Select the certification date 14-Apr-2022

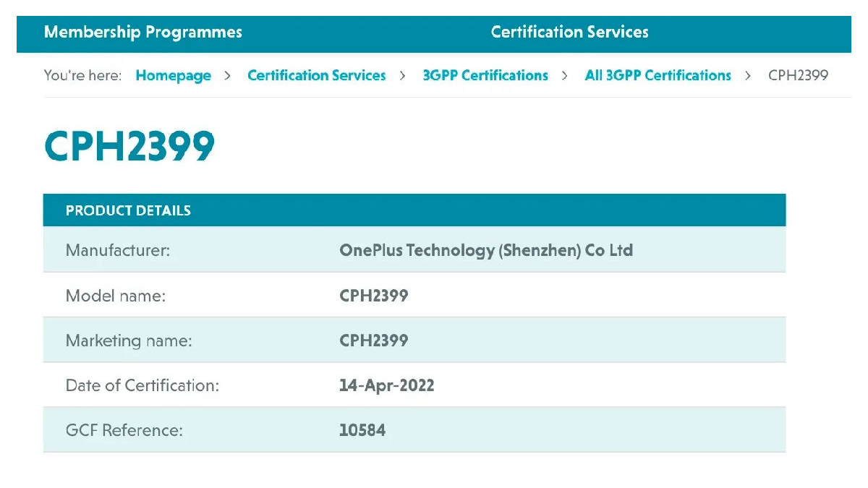(x=386, y=385)
